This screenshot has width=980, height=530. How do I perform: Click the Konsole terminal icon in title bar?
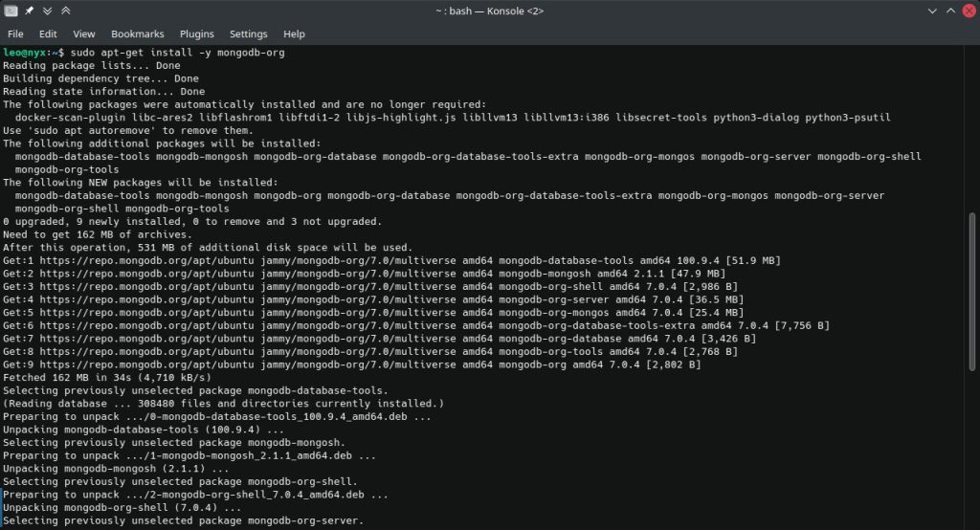pyautogui.click(x=11, y=11)
